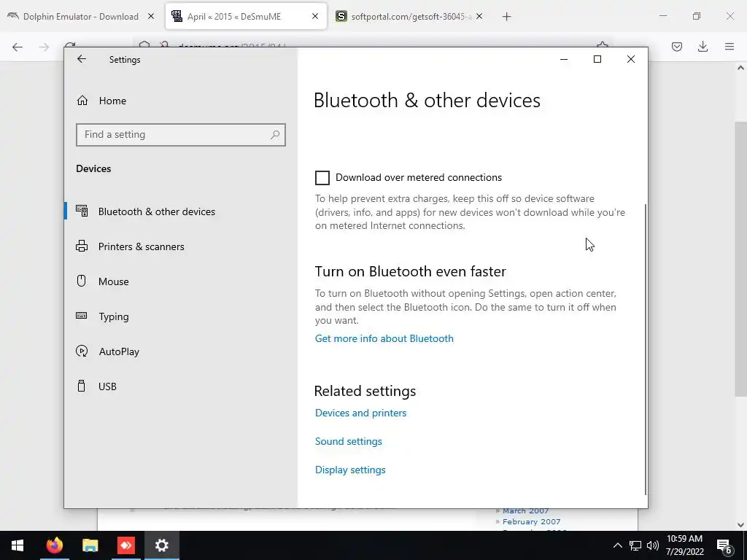Open Sound settings link
747x560 pixels.
coord(348,441)
